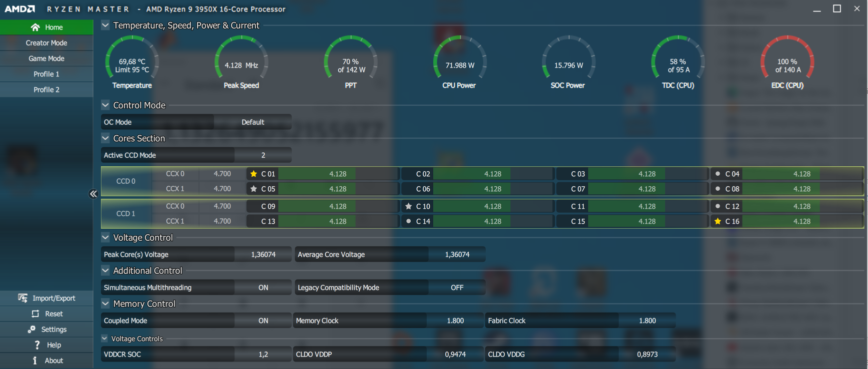
Task: Click the CPU Power gauge dial
Action: (x=459, y=57)
